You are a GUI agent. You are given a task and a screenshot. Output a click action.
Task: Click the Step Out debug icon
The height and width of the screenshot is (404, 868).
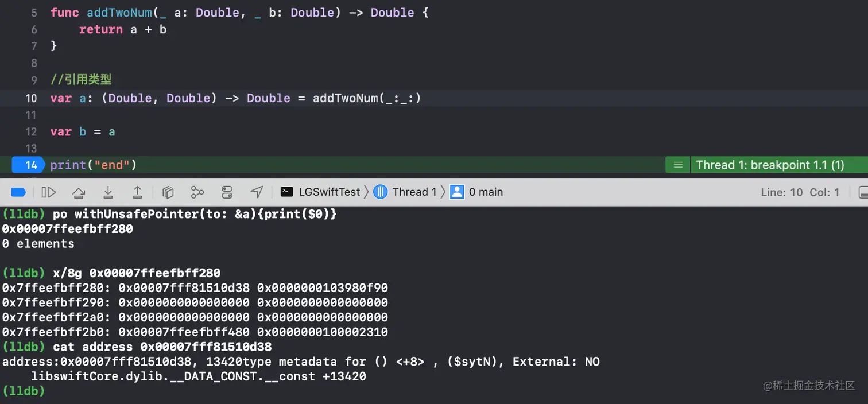pyautogui.click(x=138, y=192)
